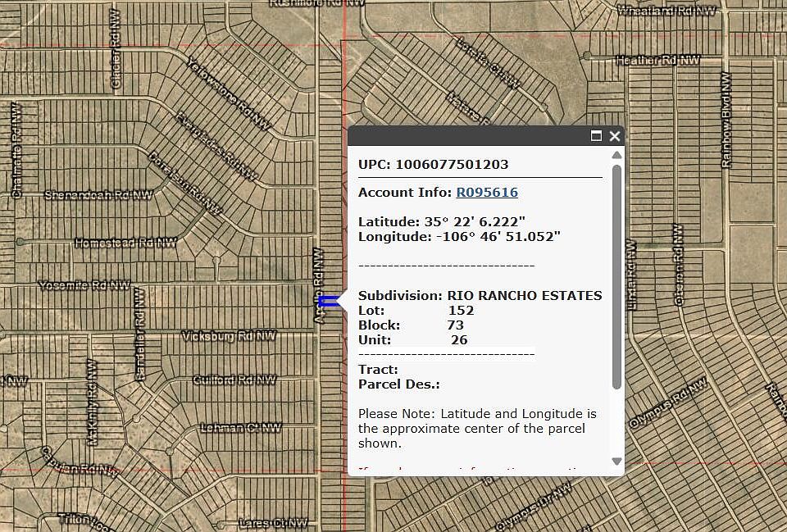Click the Lehman Ct NW street label

[240, 428]
